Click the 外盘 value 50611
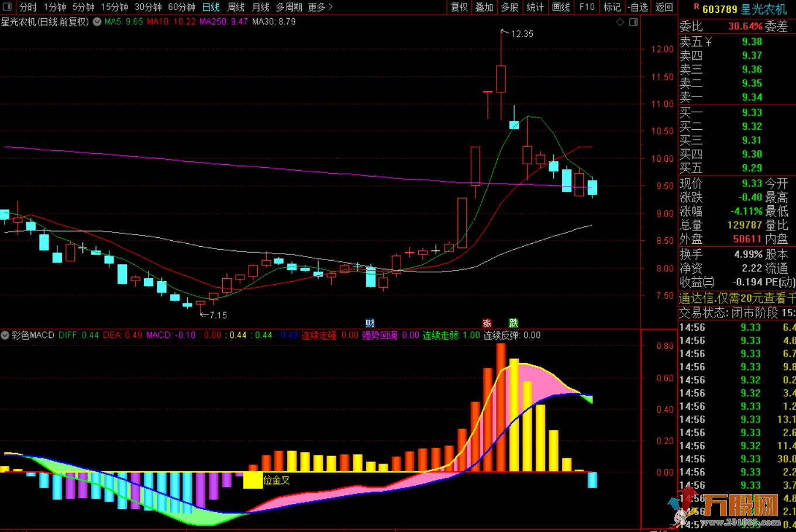 747,239
